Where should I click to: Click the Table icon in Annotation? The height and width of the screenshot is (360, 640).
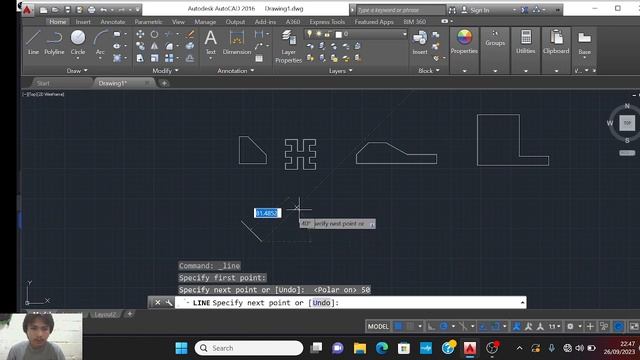[259, 58]
